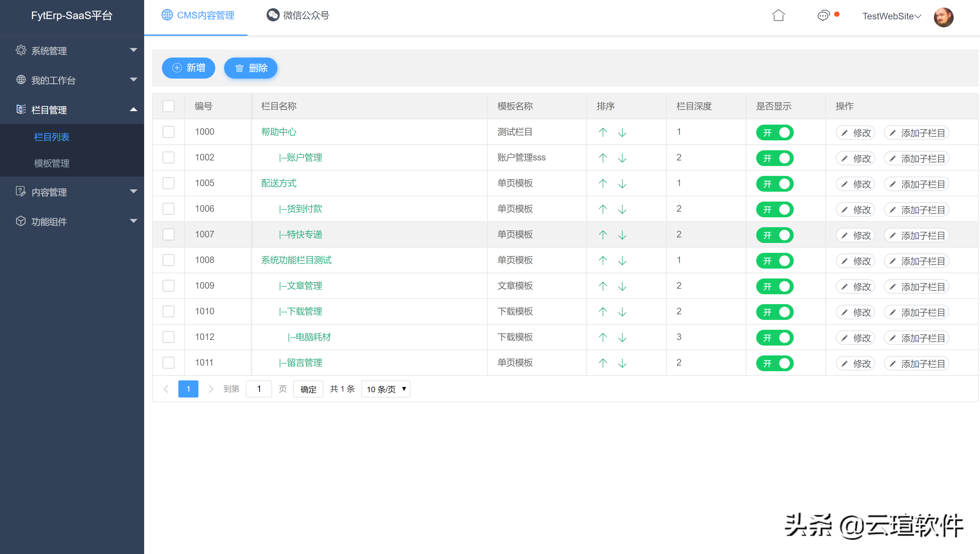Image resolution: width=980 pixels, height=554 pixels.
Task: Expand 系统管理 sidebar menu
Action: tap(72, 50)
